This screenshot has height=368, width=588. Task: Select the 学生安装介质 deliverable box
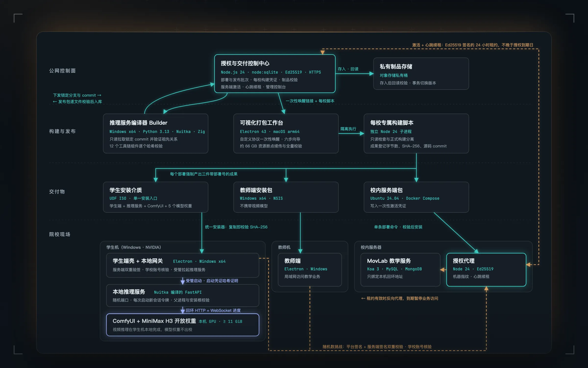coord(156,197)
